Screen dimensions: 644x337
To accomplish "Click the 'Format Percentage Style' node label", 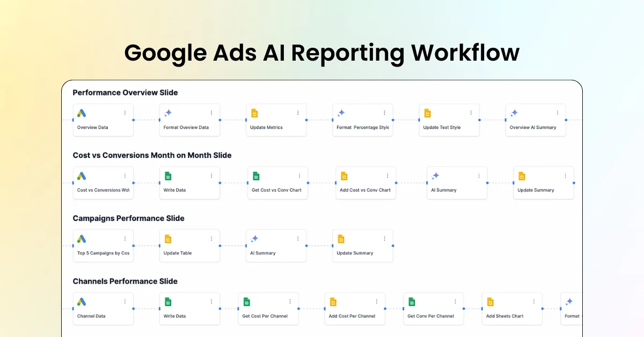I will coord(363,128).
